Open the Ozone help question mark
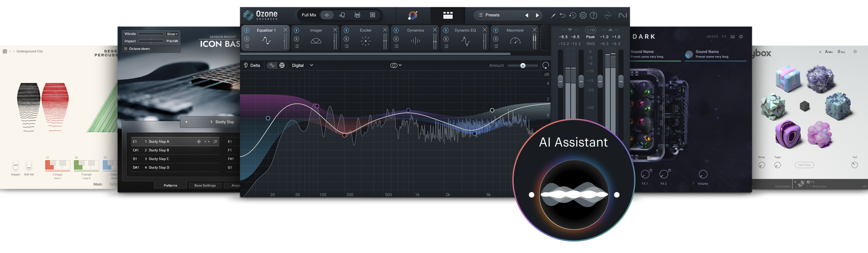Viewport: 868px width, 253px height. (x=593, y=15)
